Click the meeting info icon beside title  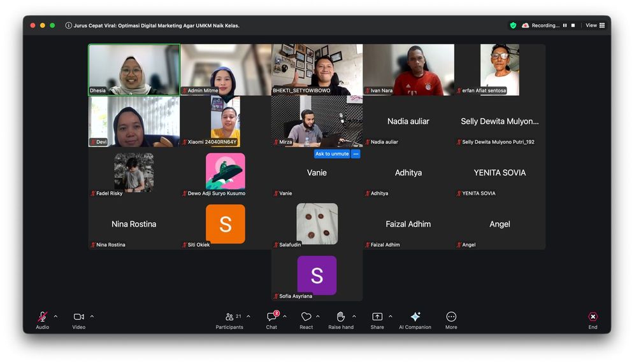pos(69,25)
